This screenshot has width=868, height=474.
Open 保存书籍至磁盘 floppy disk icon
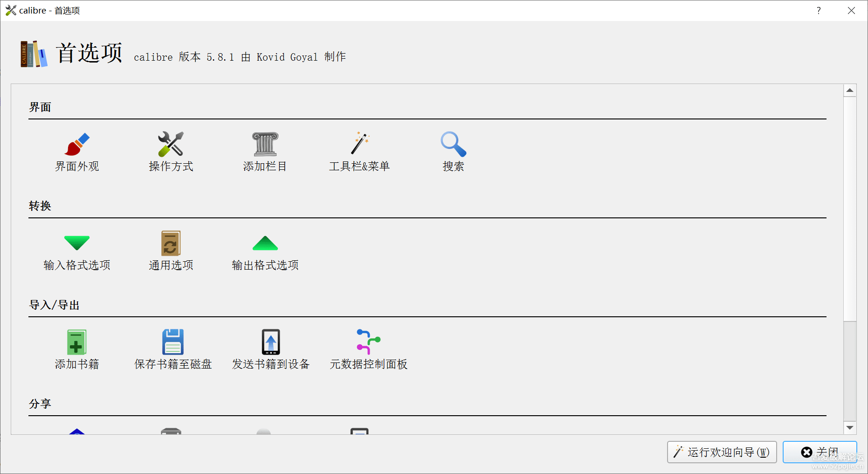(x=173, y=342)
